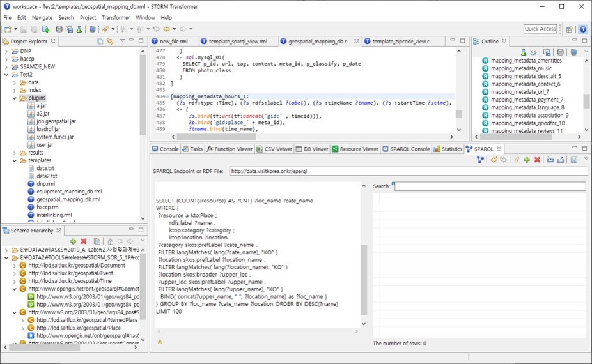Image resolution: width=592 pixels, height=364 pixels.
Task: Click the monitor icon in main toolbar
Action: (93, 29)
